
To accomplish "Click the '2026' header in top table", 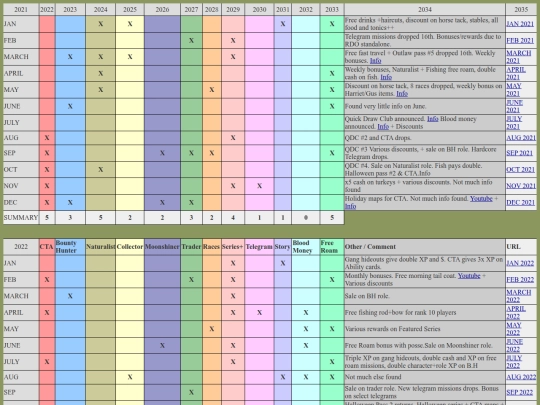I will (162, 10).
